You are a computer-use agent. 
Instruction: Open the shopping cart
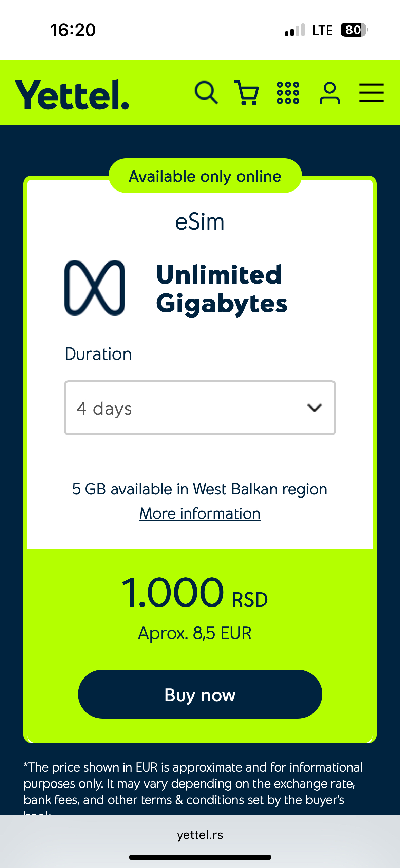point(247,92)
